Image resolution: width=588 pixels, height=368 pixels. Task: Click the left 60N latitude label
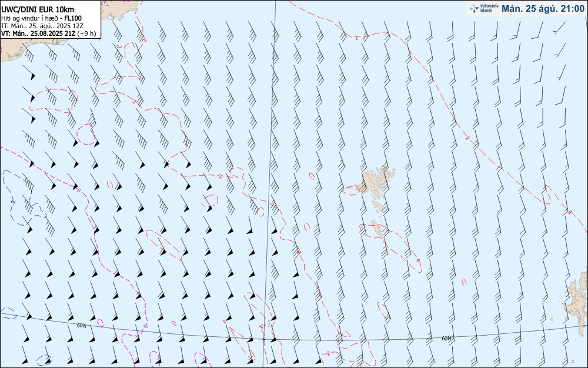tap(81, 326)
